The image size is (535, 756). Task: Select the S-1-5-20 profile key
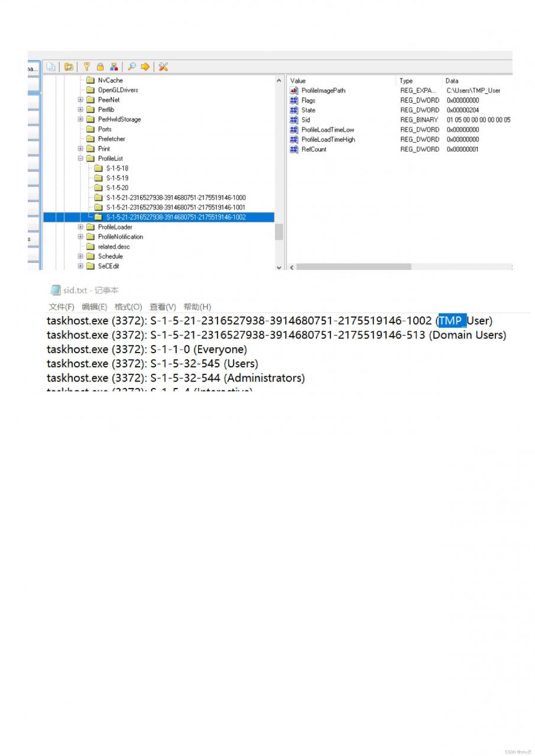(x=117, y=188)
